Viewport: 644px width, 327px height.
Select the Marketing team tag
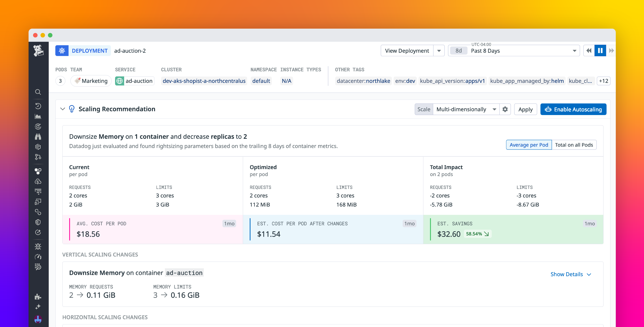pyautogui.click(x=91, y=81)
